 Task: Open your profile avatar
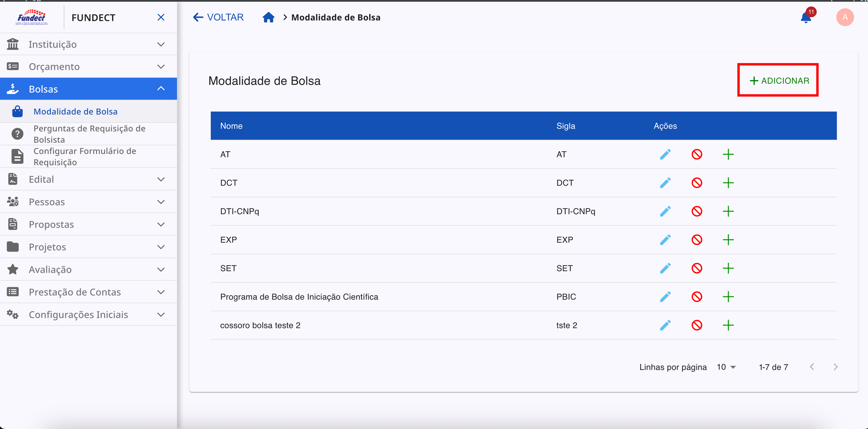[x=845, y=17]
